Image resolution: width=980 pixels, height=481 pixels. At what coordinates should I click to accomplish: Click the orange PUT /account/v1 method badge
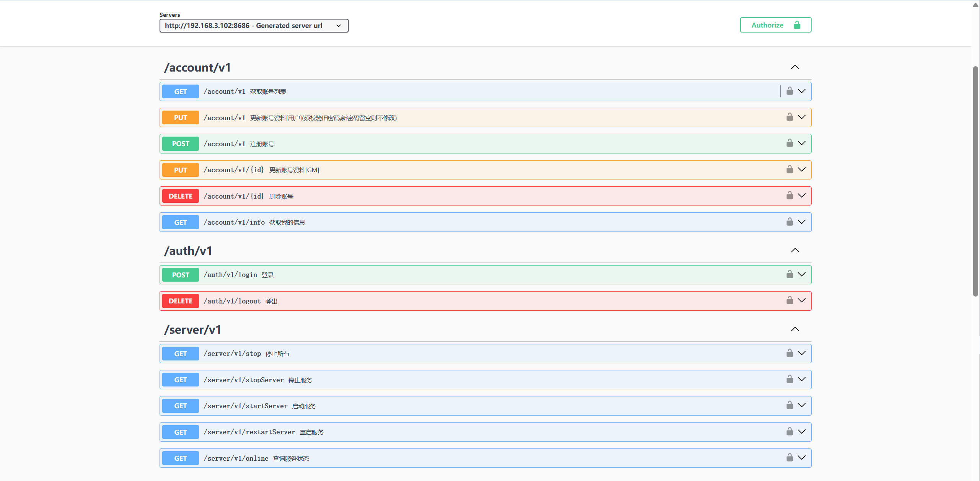click(x=180, y=117)
